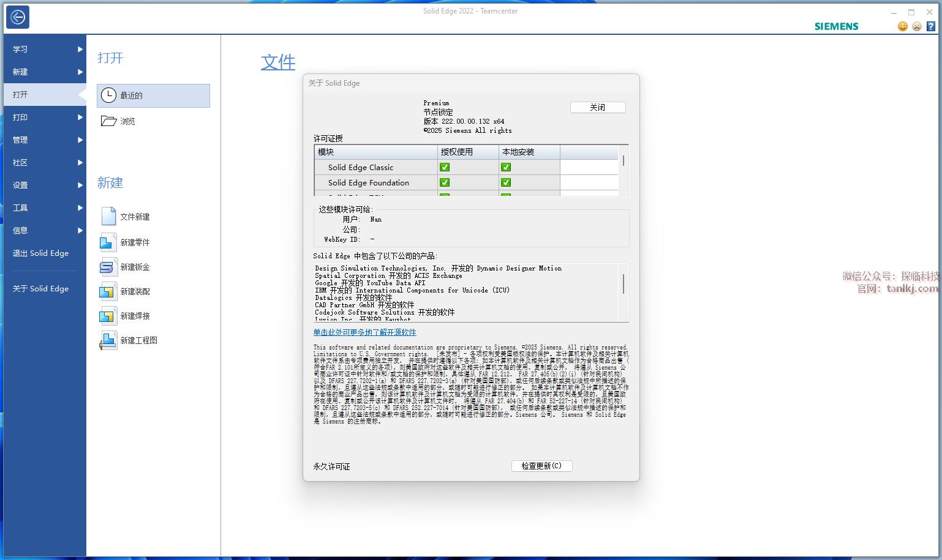942x560 pixels.
Task: Click the 关闭 button in About dialog
Action: [x=598, y=107]
